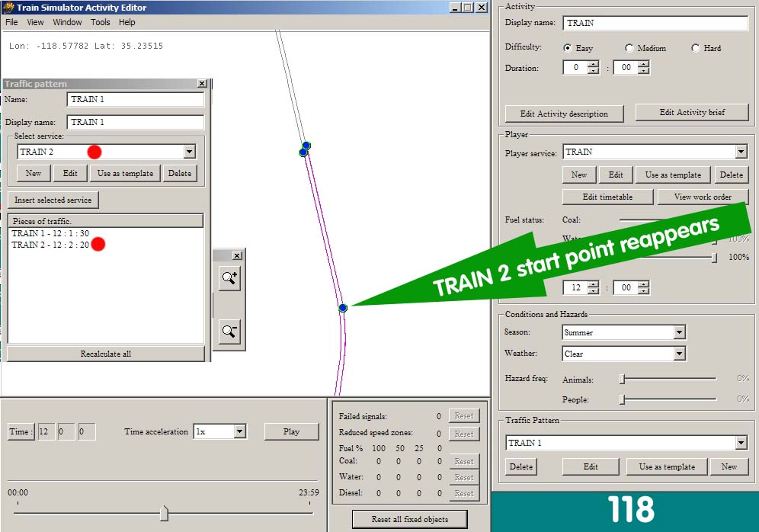Increase the Duration hours stepper
The width and height of the screenshot is (759, 532).
(594, 64)
